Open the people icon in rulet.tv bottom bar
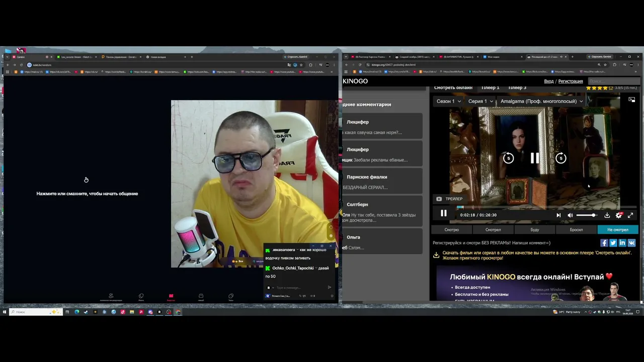 tap(111, 297)
